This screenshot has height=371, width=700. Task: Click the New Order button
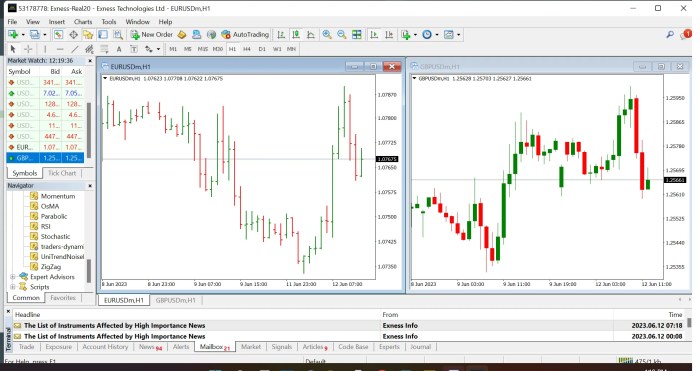(152, 34)
